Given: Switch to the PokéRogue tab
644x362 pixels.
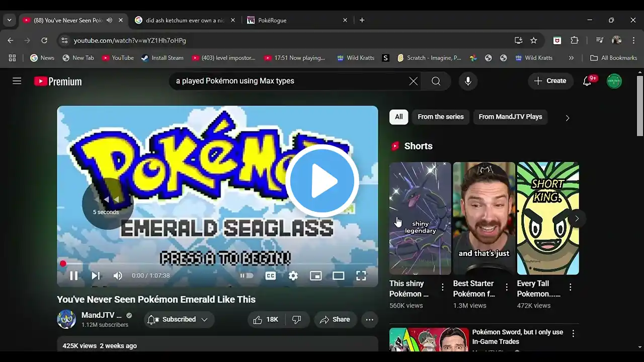Looking at the screenshot, I should click(297, 20).
